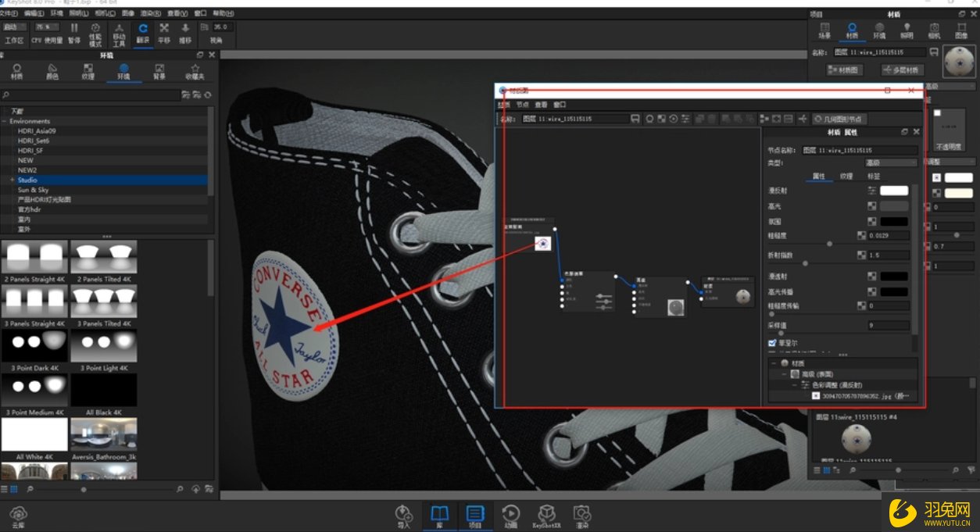Click the Diffuse (漫反射) white color swatch
The height and width of the screenshot is (532, 980).
click(x=894, y=191)
